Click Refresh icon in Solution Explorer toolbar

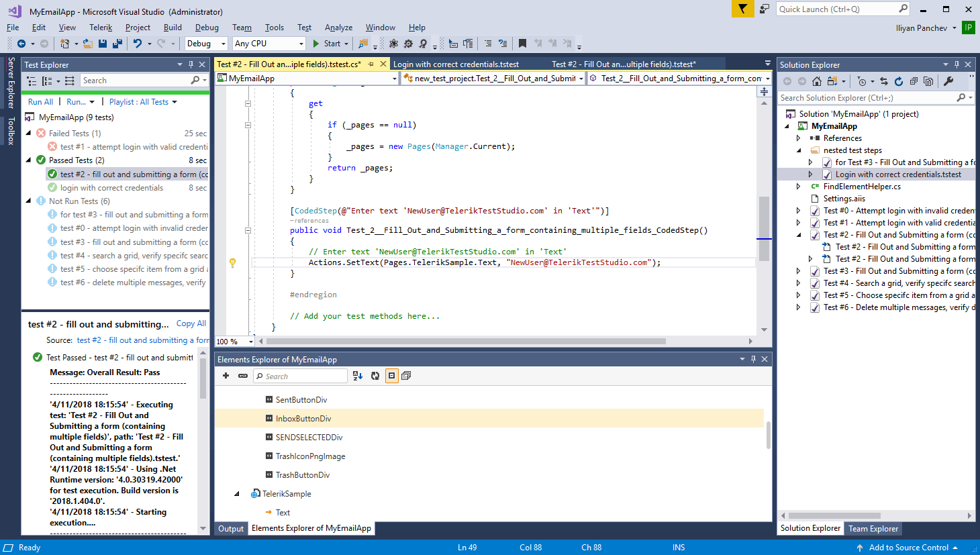tap(899, 81)
